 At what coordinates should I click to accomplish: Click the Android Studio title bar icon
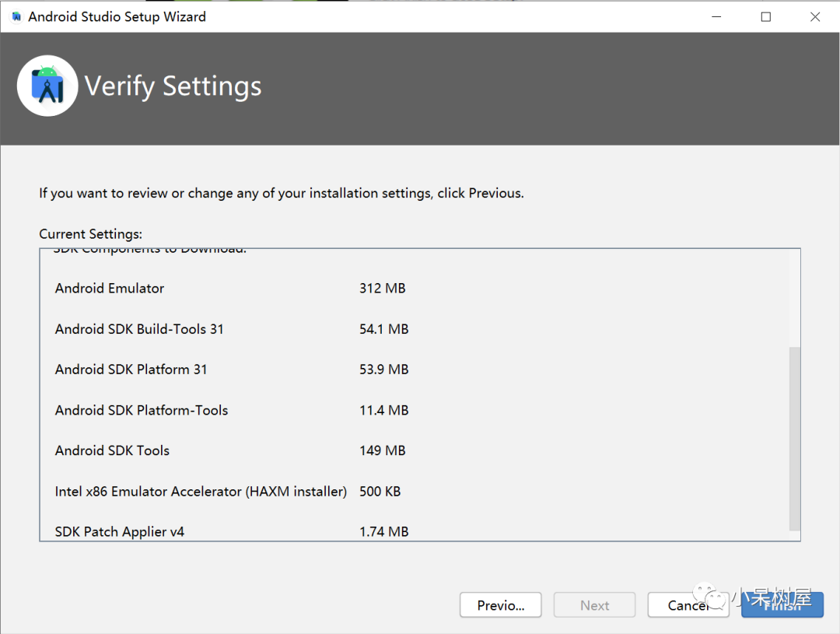[x=16, y=16]
